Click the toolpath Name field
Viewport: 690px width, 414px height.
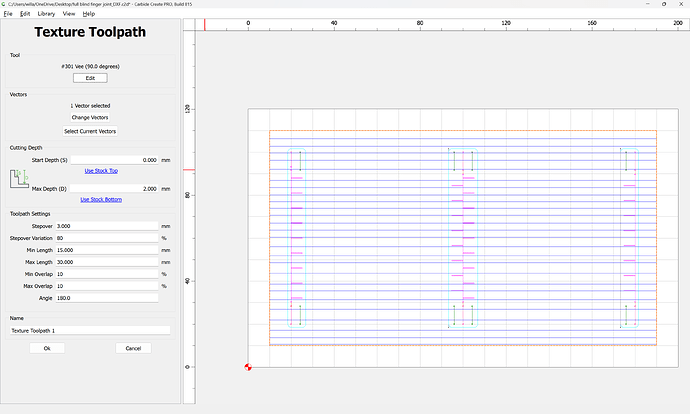pyautogui.click(x=90, y=330)
